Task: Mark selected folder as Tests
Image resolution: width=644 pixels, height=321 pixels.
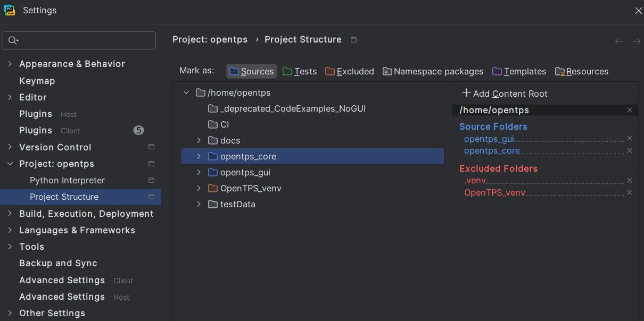Action: coord(300,71)
